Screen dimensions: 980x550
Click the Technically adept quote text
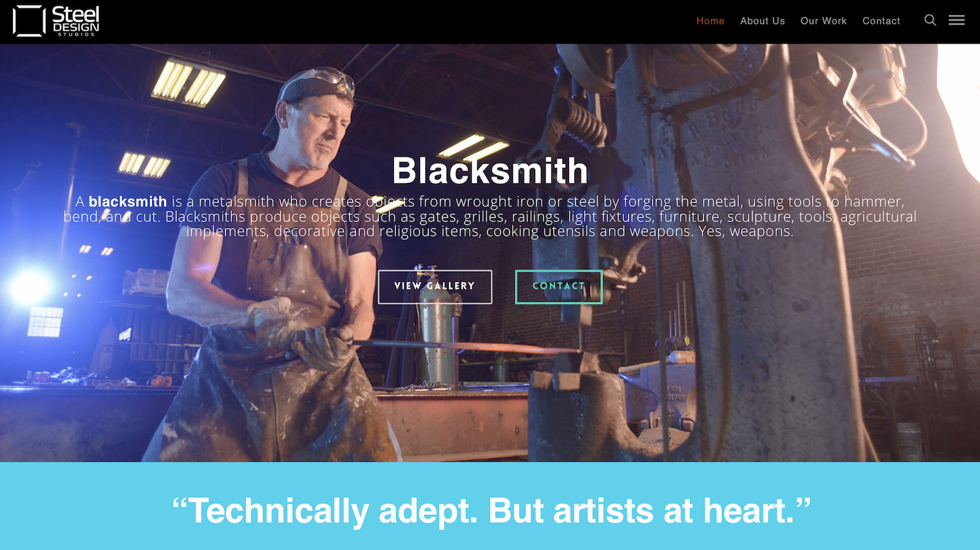tap(491, 511)
